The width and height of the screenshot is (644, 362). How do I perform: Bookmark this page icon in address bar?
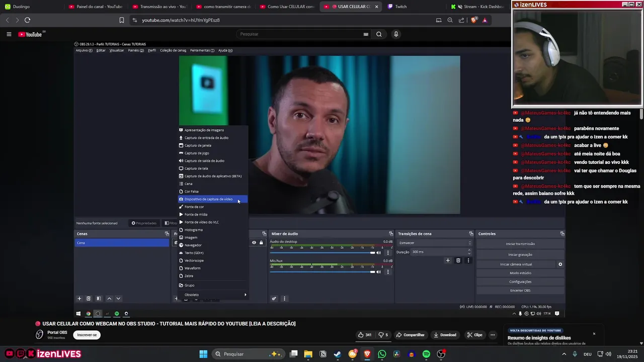coord(121,20)
